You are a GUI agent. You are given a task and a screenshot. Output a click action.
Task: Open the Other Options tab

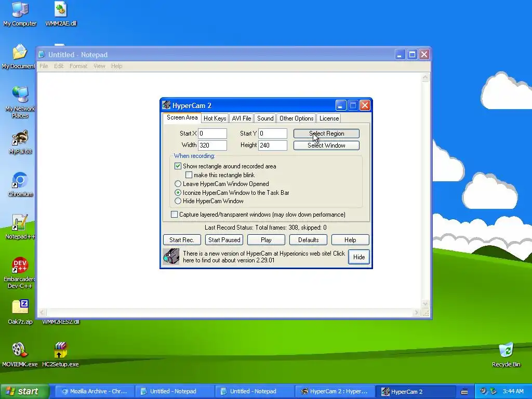pos(296,118)
